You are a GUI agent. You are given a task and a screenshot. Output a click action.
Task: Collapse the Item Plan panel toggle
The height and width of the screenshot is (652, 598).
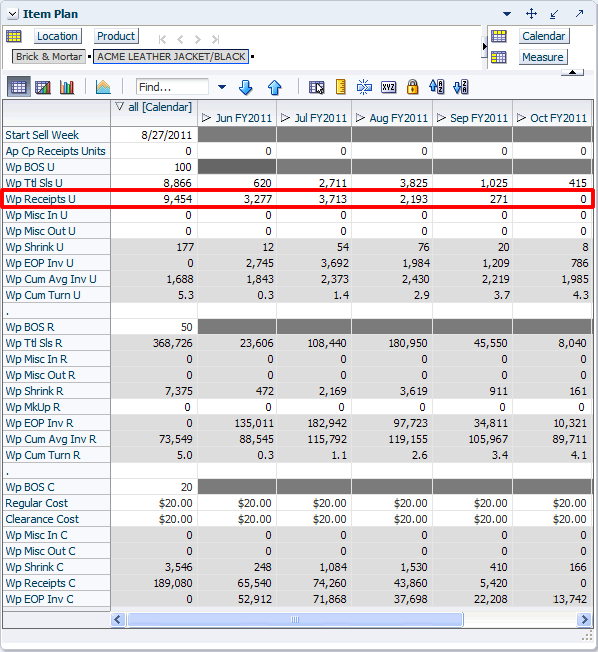pyautogui.click(x=12, y=14)
